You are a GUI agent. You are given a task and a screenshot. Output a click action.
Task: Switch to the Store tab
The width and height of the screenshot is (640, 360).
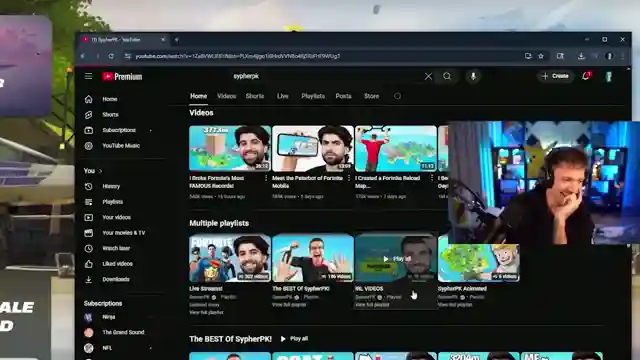coord(371,96)
